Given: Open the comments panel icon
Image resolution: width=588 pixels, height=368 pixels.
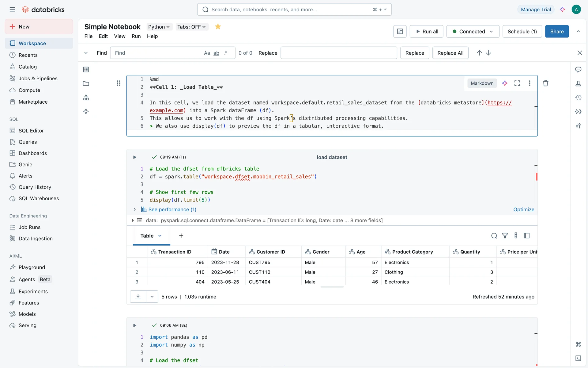Looking at the screenshot, I should pos(578,70).
